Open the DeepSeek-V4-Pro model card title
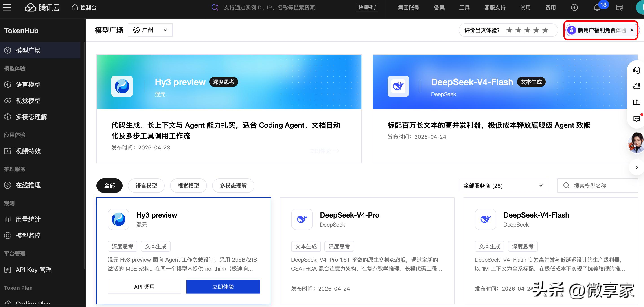The width and height of the screenshot is (644, 307). (x=350, y=215)
